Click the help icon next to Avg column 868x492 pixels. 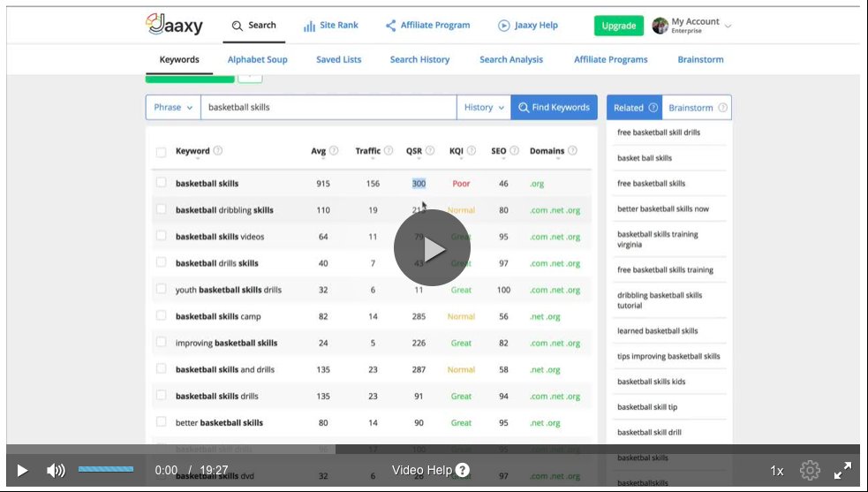point(334,150)
